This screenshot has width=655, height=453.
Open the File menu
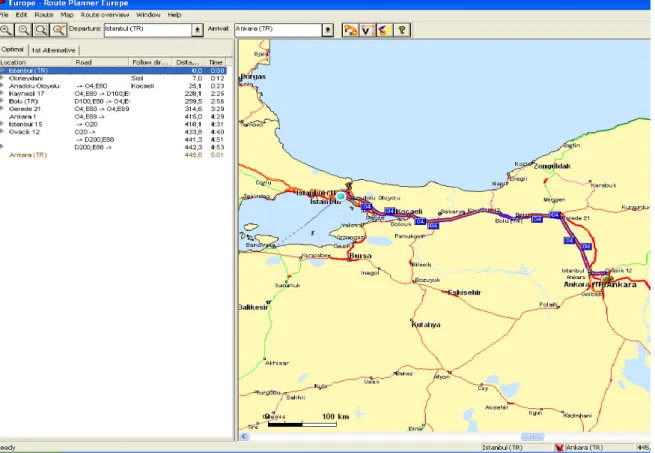(4, 15)
